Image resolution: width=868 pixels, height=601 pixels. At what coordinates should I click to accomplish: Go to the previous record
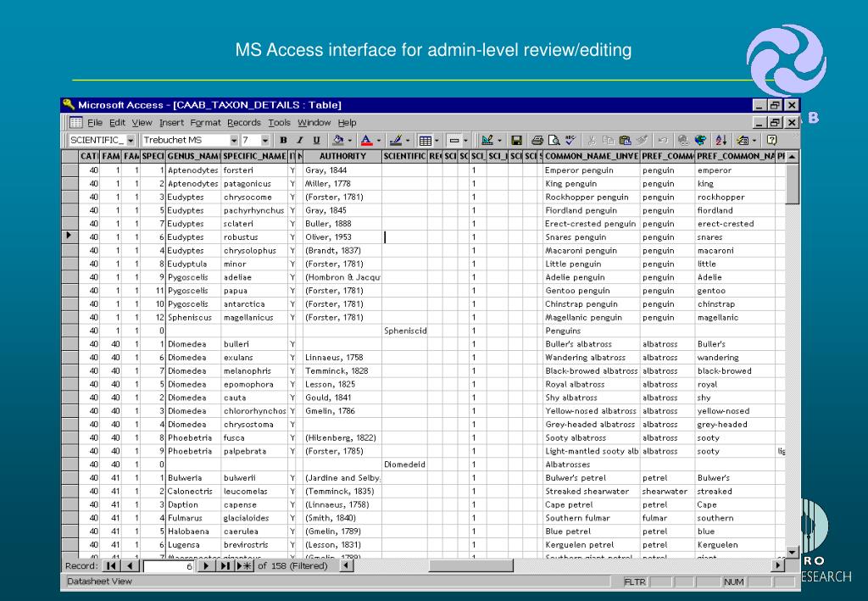pos(130,565)
